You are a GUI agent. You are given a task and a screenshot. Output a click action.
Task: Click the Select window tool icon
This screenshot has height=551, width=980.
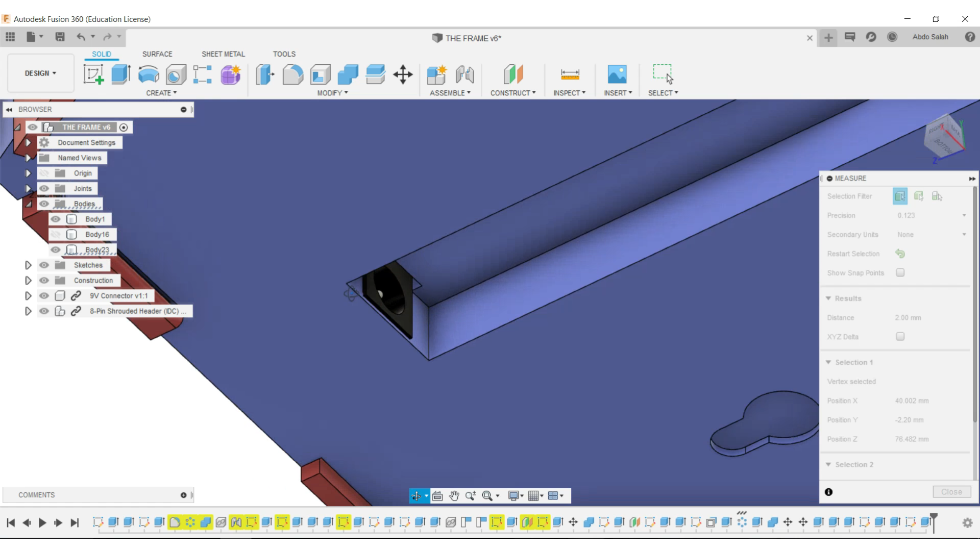click(x=663, y=74)
